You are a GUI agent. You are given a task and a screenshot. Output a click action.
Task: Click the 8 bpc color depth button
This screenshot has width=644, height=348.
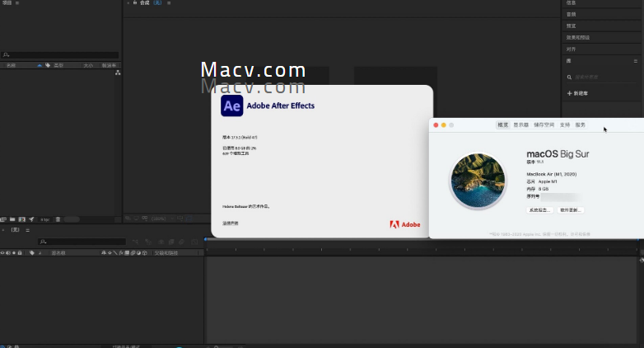[x=44, y=219]
